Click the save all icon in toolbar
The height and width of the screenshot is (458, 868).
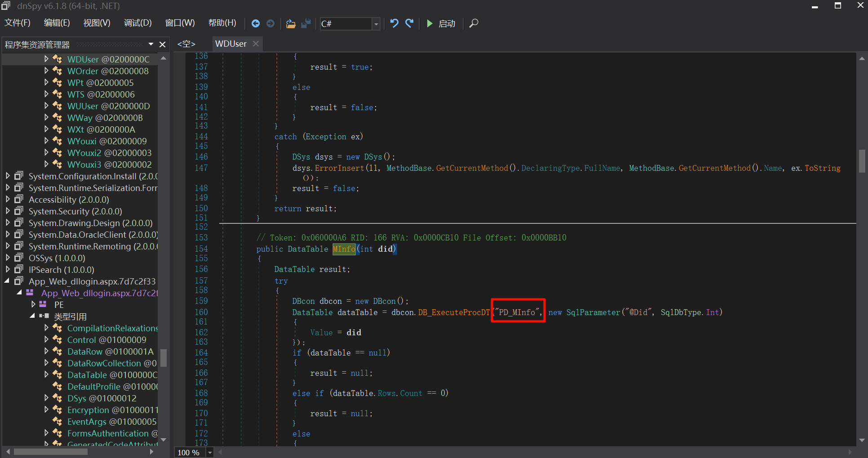pos(306,23)
